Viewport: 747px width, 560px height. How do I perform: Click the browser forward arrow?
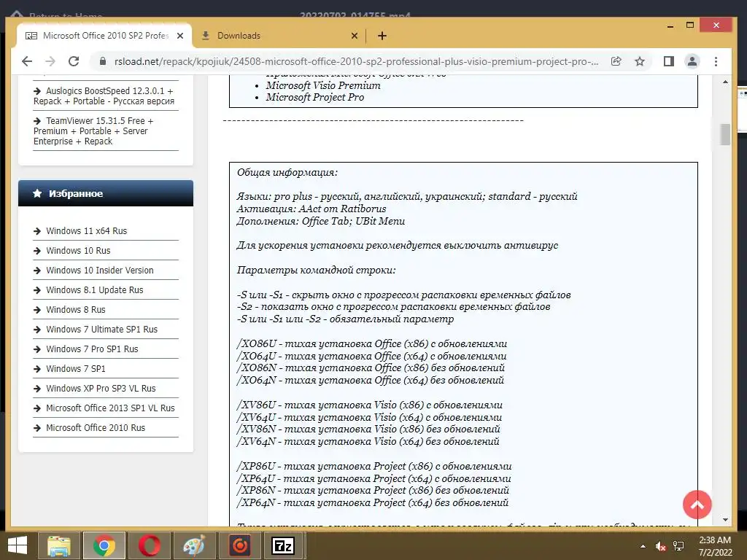50,61
